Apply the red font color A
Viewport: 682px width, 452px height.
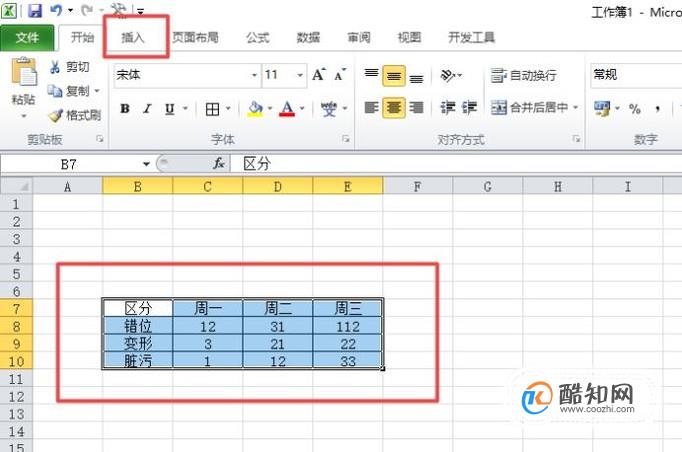[287, 109]
